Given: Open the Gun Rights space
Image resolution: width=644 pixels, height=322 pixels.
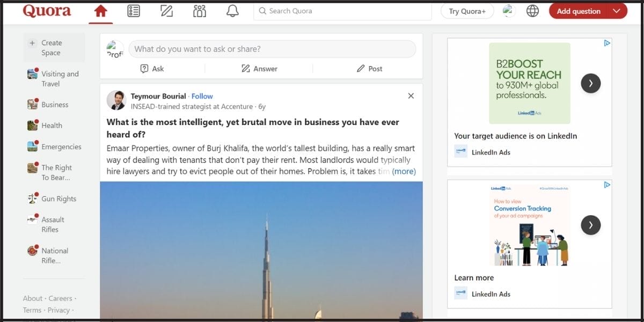Looking at the screenshot, I should tap(58, 199).
